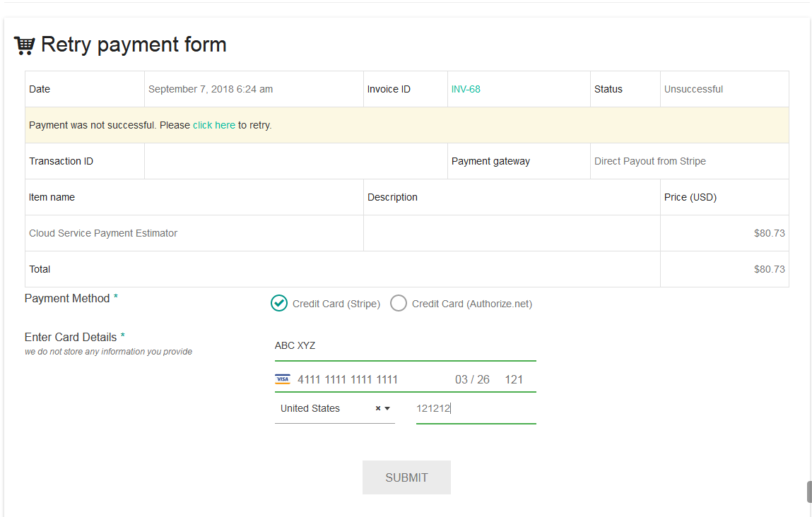Click the 'Price (USD)' column header

pyautogui.click(x=724, y=197)
